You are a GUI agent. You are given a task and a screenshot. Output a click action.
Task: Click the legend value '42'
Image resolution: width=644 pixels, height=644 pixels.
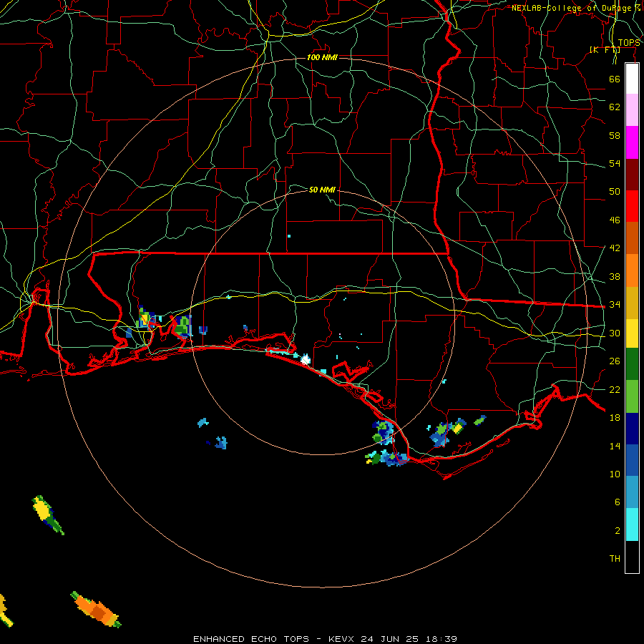[615, 248]
